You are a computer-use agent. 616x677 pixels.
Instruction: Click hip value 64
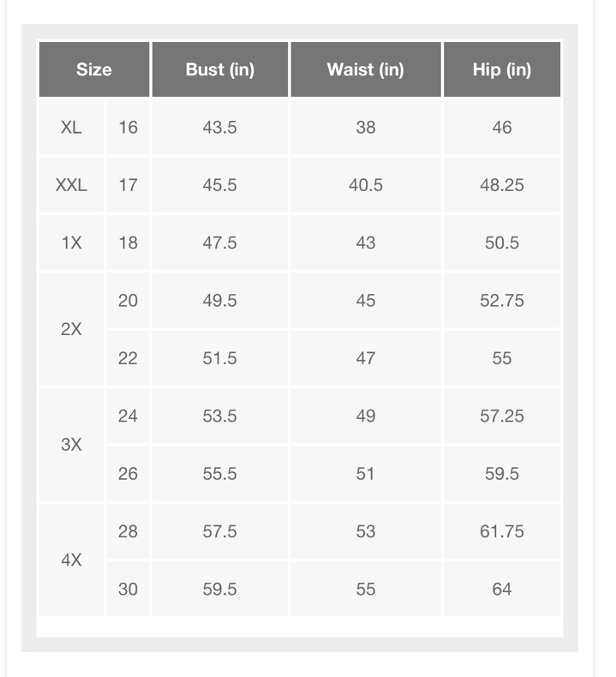[x=502, y=589]
